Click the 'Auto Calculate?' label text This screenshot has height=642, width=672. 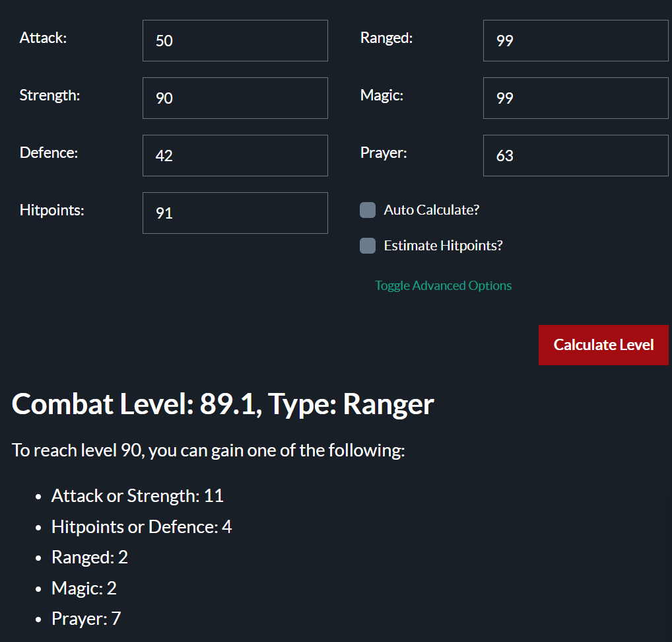432,210
